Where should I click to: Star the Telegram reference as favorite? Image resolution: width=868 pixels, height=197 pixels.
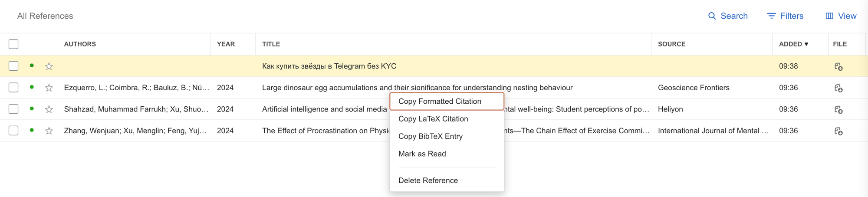pos(49,66)
